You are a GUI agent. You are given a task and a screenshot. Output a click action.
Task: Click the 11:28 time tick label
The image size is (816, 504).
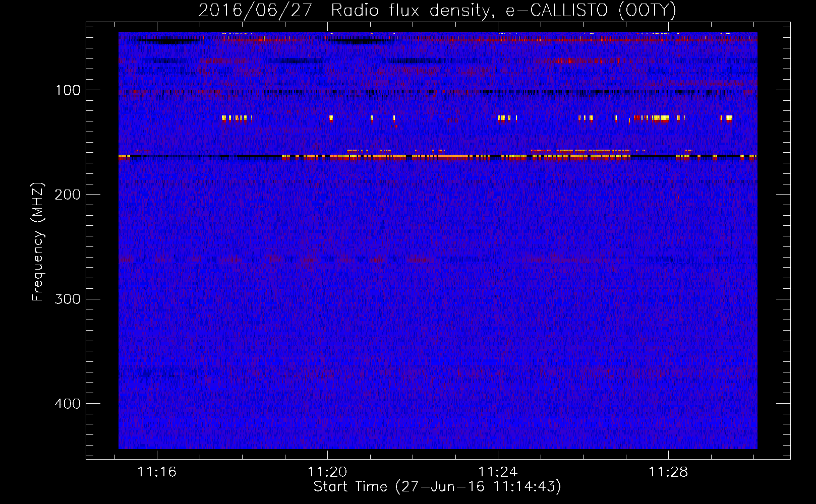[668, 472]
